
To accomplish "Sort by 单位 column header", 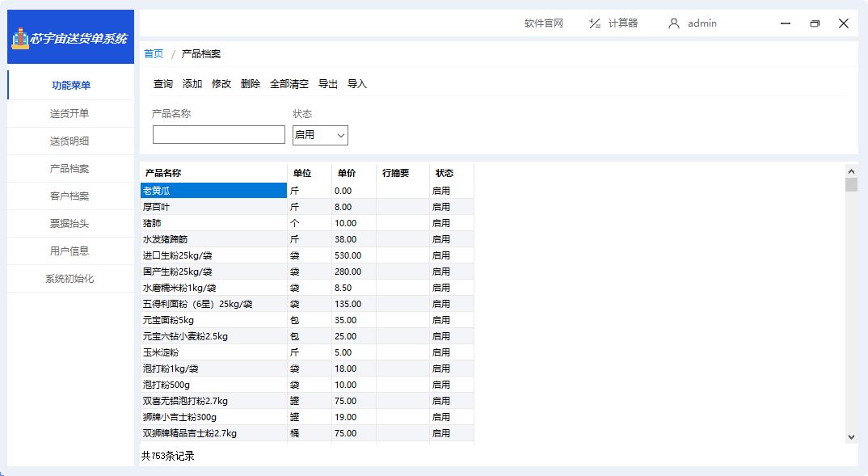I will click(310, 173).
